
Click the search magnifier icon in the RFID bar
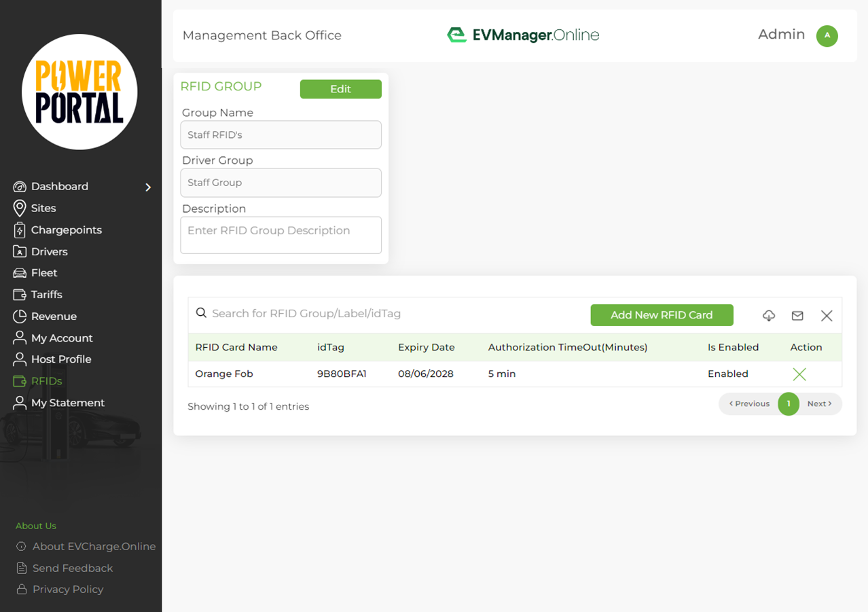201,312
